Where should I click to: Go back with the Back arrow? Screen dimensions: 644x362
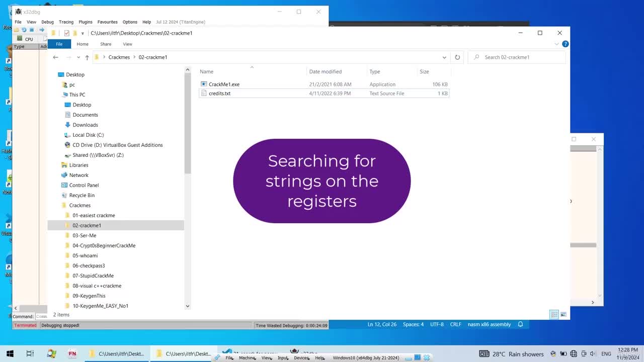(x=55, y=57)
